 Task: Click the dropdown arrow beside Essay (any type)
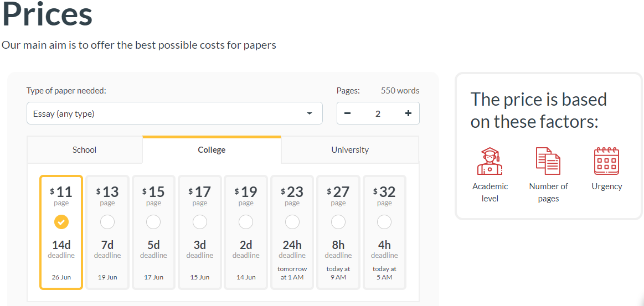[310, 114]
